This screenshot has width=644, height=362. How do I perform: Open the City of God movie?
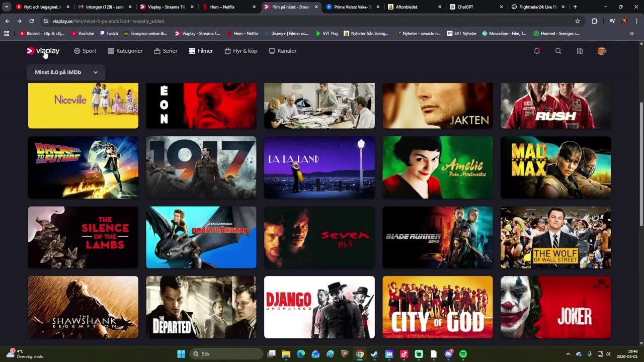pos(438,307)
